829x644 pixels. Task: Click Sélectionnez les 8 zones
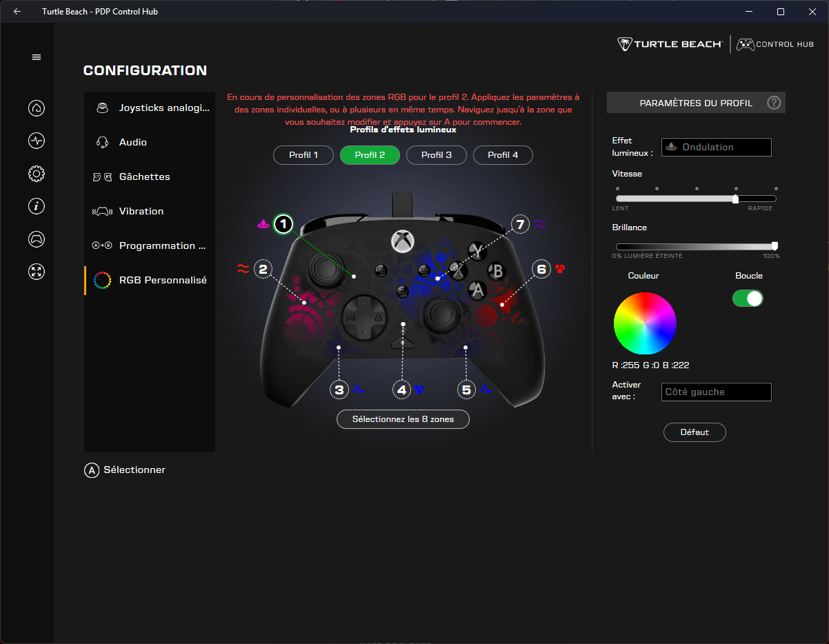coord(403,419)
